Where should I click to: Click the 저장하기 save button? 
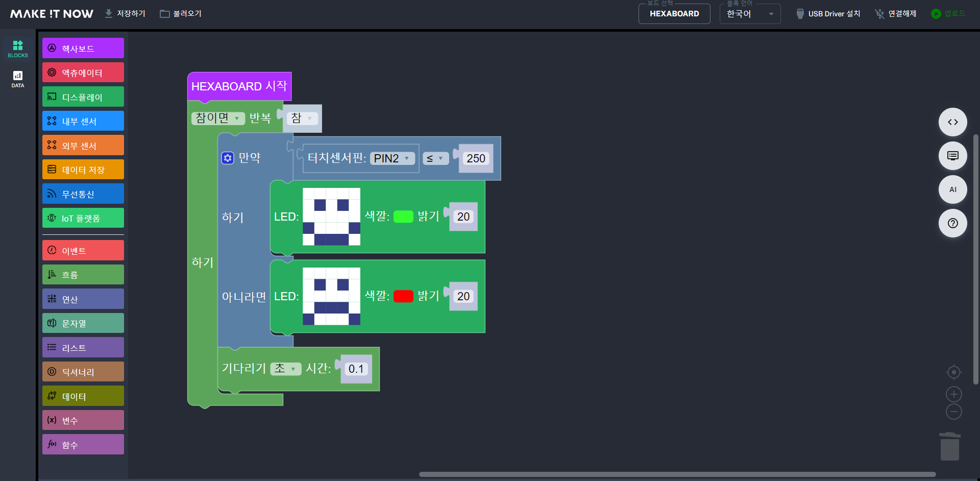pos(125,14)
